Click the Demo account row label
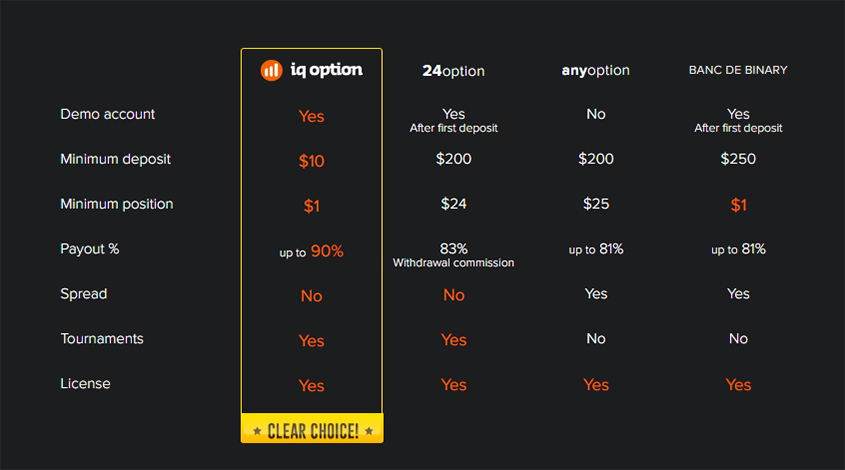Screen dimensions: 845x470 coord(107,114)
